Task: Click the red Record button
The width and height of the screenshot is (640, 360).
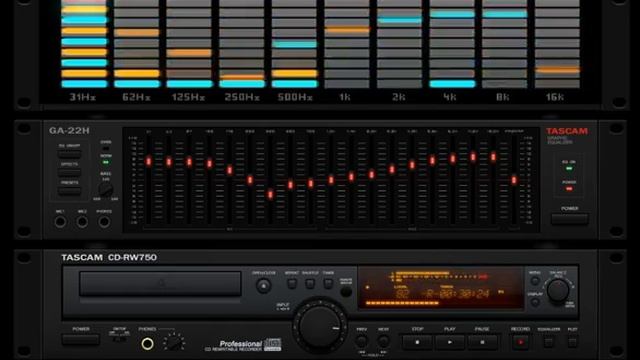Action: 520,342
